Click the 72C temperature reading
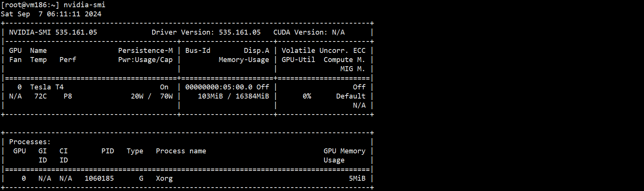The image size is (644, 191). tap(40, 96)
